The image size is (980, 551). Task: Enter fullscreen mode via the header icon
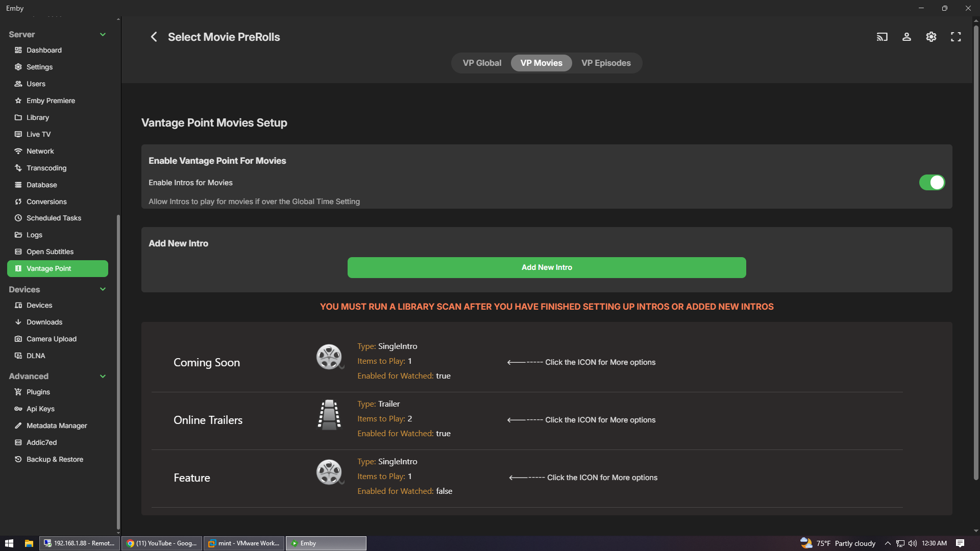coord(955,37)
